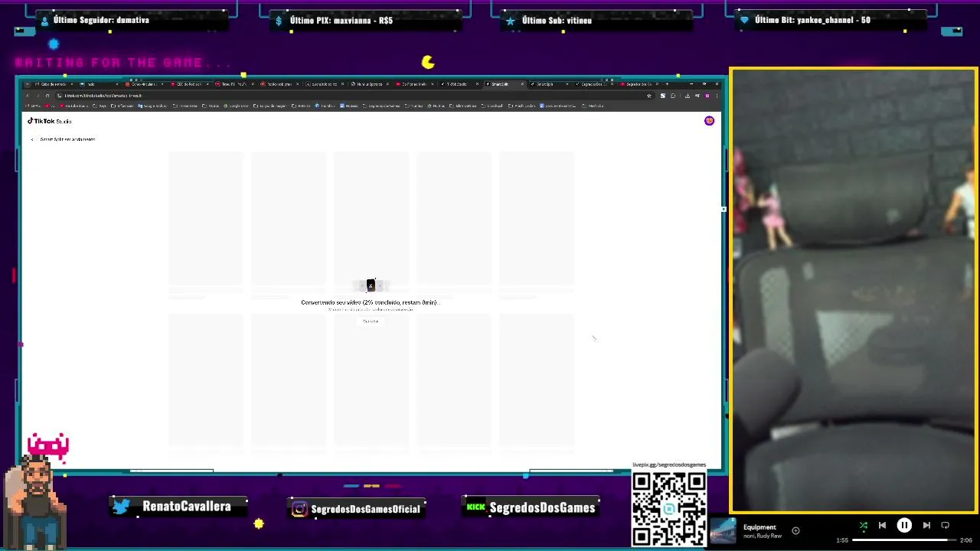Open the TikTok Studio profile avatar
980x551 pixels.
click(x=709, y=121)
